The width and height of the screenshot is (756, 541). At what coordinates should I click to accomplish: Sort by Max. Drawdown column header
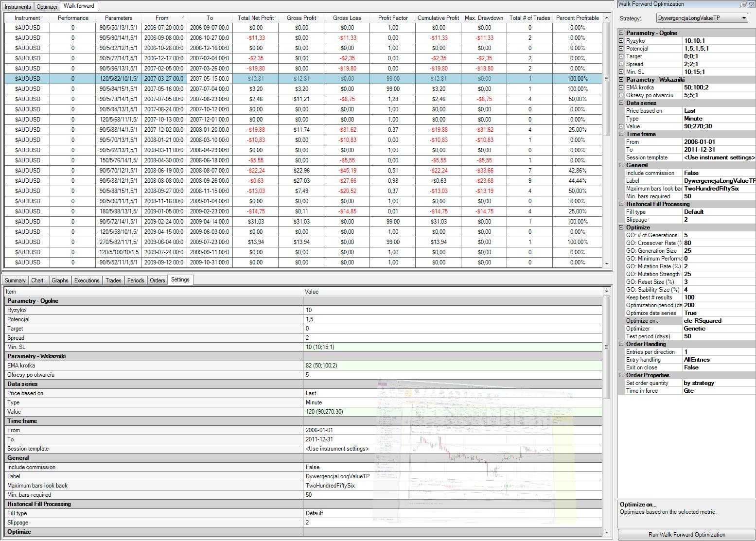[x=484, y=18]
